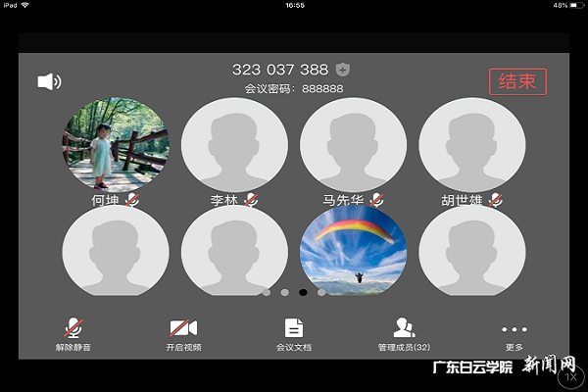The width and height of the screenshot is (588, 392).
Task: Tap muted mic icon beside 李林
Action: pos(251,200)
